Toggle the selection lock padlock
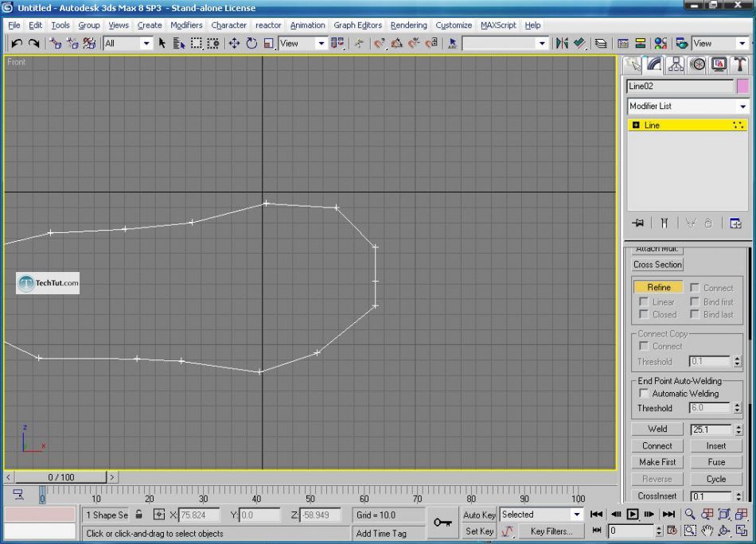 (x=139, y=515)
